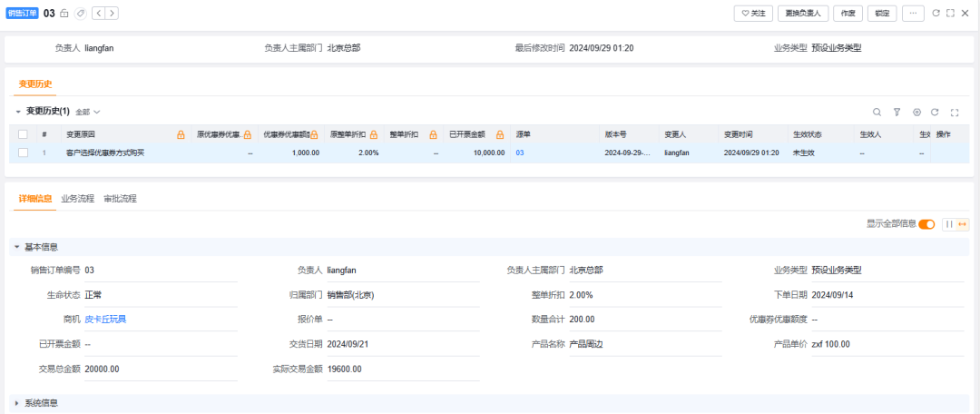
Task: Go to the previous record arrow
Action: point(99,14)
